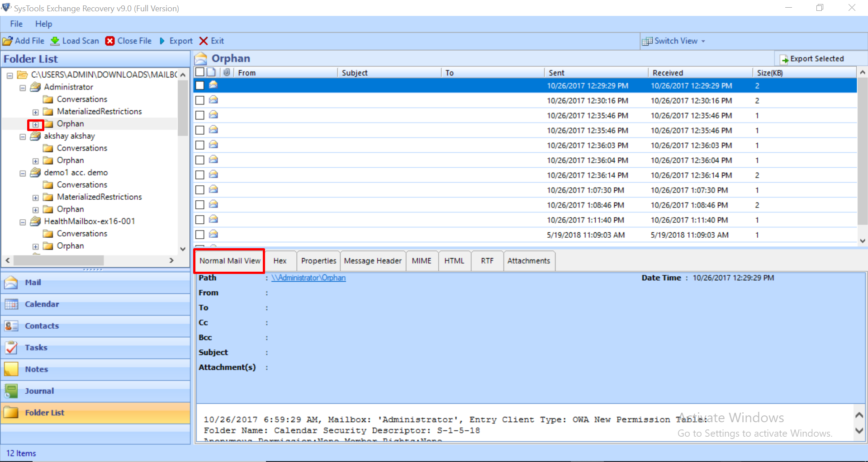This screenshot has width=868, height=462.
Task: Switch to the Attachments tab
Action: coord(529,261)
